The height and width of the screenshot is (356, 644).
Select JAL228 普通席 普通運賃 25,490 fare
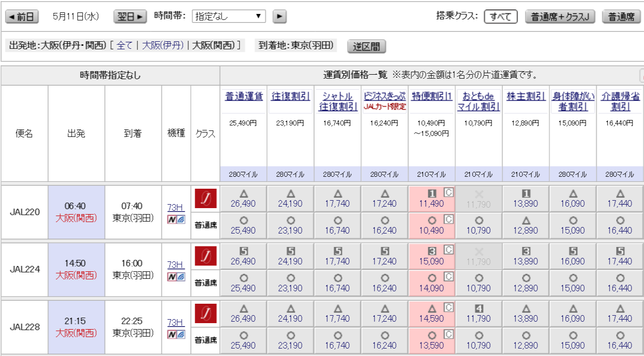243,340
